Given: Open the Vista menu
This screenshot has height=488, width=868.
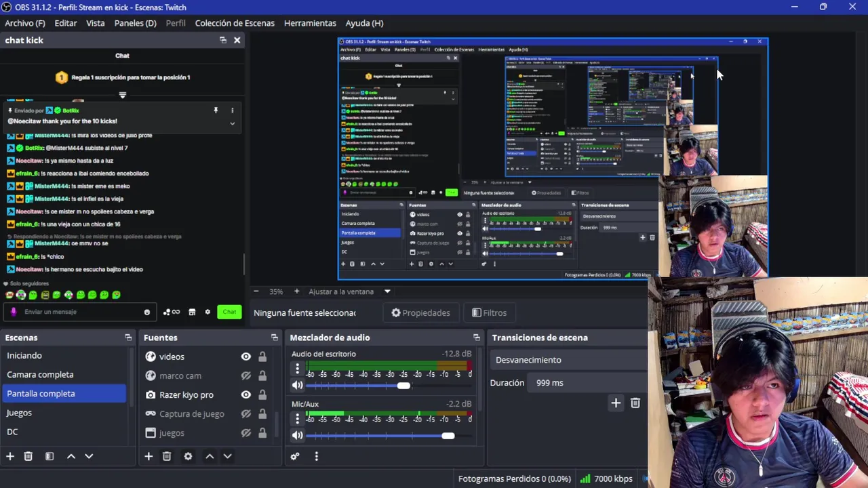Looking at the screenshot, I should pos(96,23).
